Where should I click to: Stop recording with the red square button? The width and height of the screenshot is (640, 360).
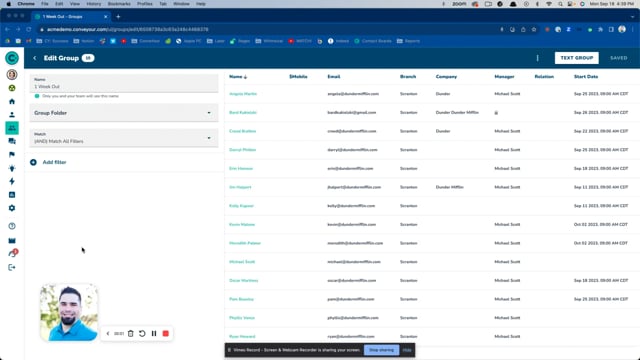tap(166, 333)
